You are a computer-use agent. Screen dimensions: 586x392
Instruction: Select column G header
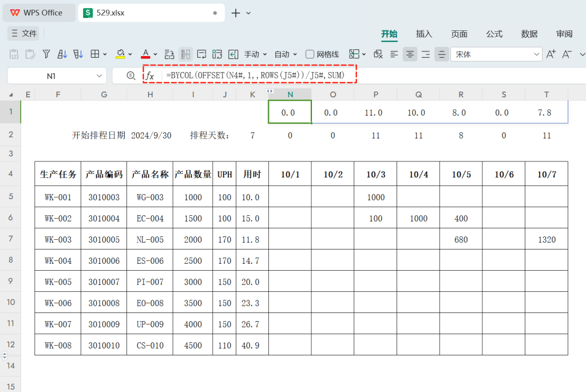pos(104,94)
